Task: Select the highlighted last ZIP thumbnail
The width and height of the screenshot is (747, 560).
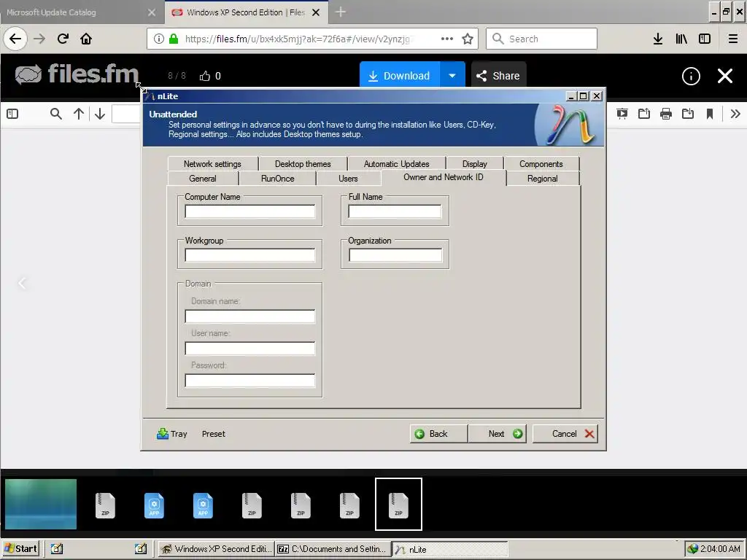Action: [399, 505]
